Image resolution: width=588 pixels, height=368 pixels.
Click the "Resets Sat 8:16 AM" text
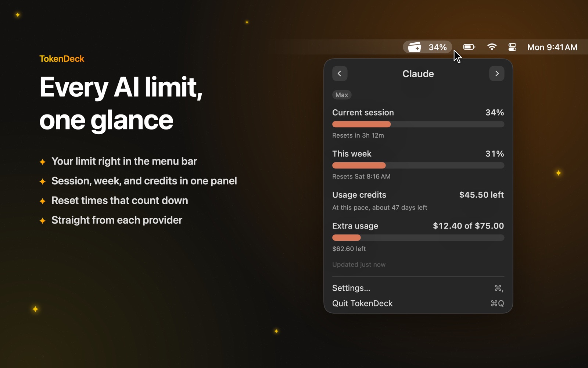click(361, 177)
